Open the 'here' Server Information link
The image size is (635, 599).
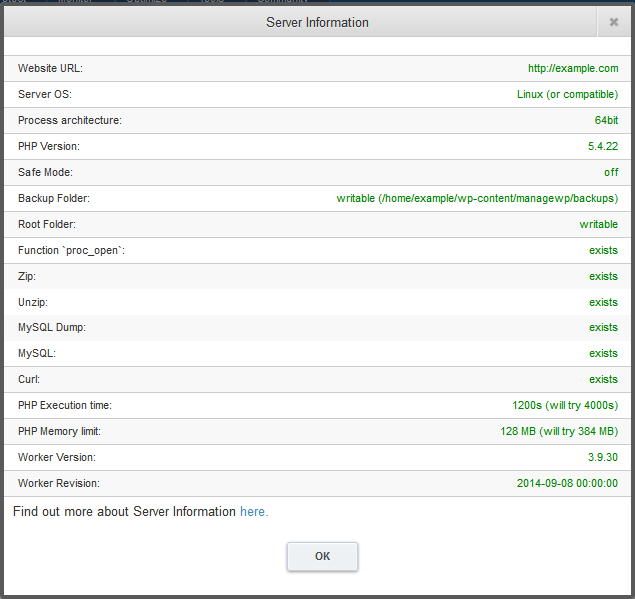pyautogui.click(x=254, y=512)
